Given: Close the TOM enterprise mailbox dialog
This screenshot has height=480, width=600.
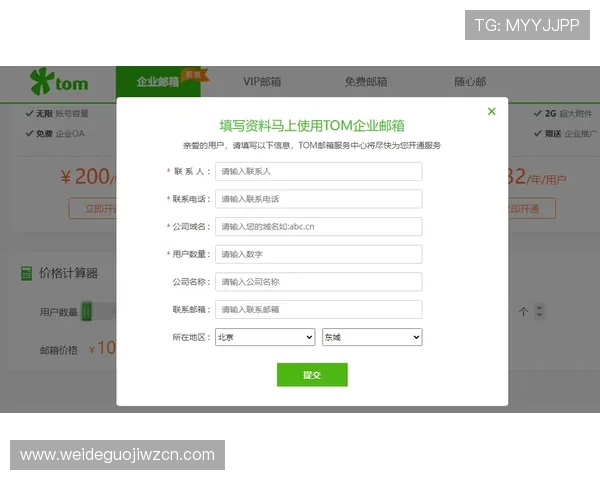Looking at the screenshot, I should [491, 111].
